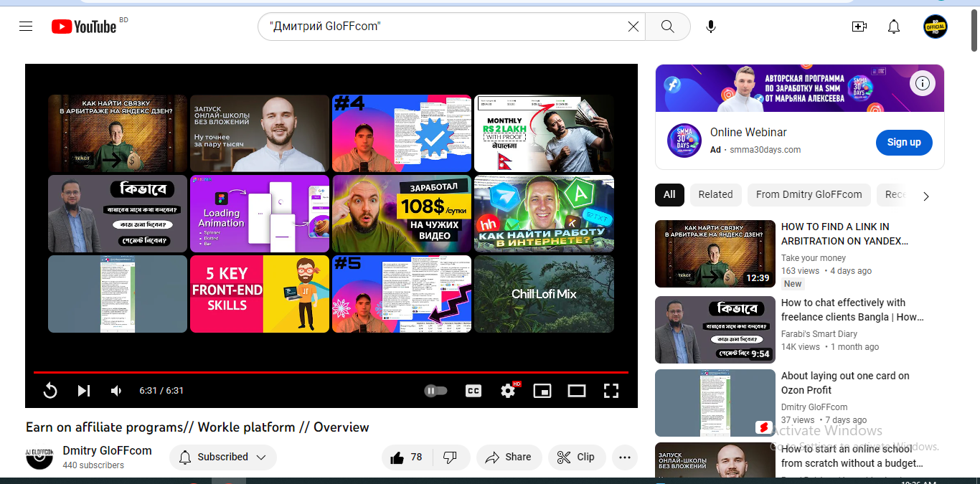Viewport: 980px width, 484px height.
Task: Enter full screen mode
Action: (x=611, y=391)
